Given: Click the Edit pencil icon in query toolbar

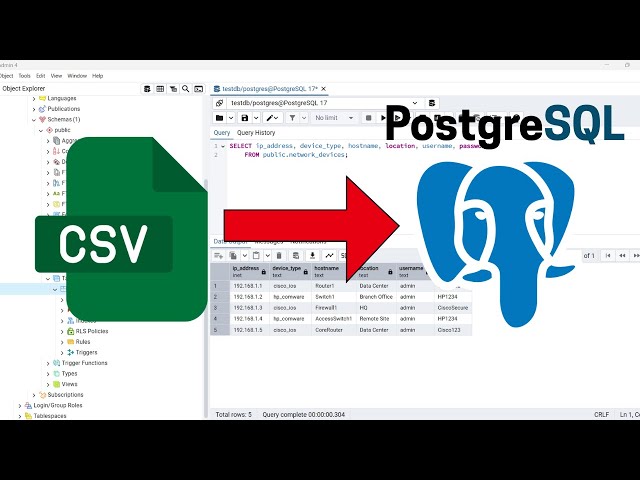Looking at the screenshot, I should point(270,118).
